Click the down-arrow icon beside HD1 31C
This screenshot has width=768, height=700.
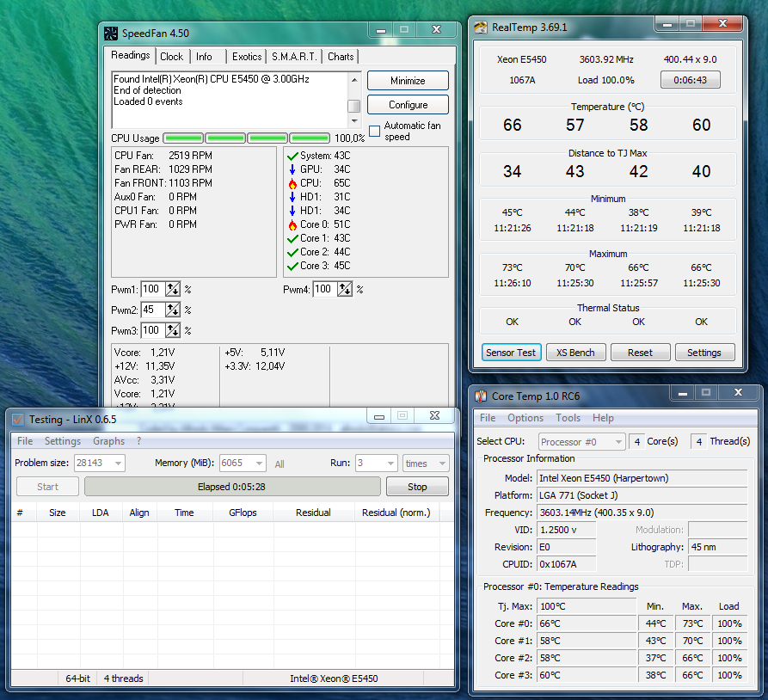pos(292,197)
